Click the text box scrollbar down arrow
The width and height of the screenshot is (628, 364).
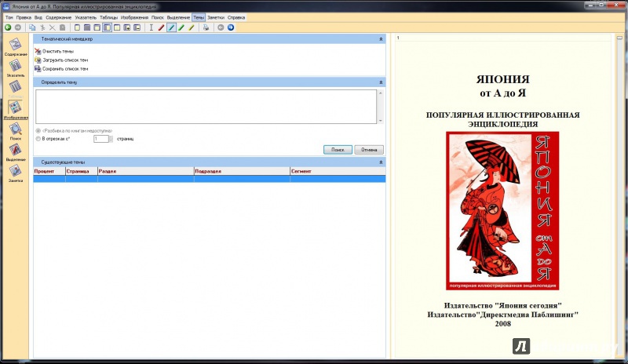point(381,121)
